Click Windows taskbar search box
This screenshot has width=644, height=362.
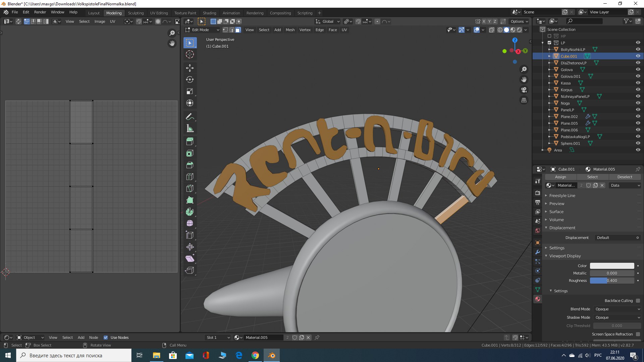pyautogui.click(x=74, y=355)
